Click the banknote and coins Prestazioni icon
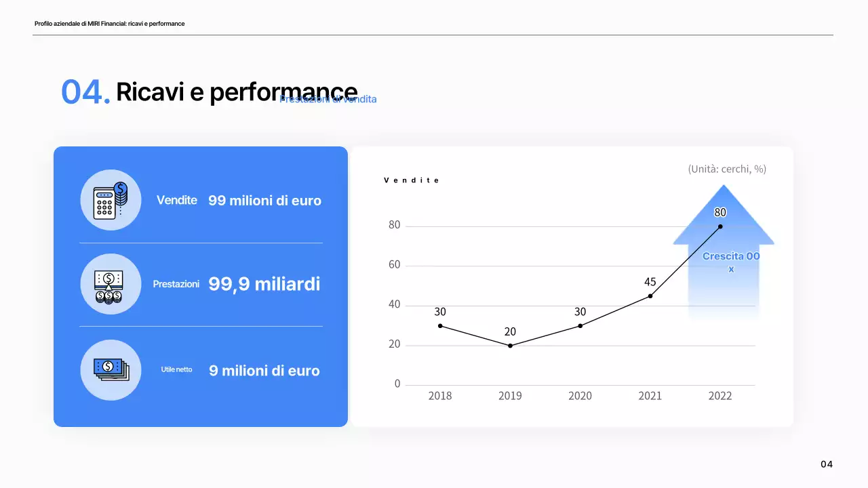This screenshot has width=868, height=488. (x=111, y=284)
